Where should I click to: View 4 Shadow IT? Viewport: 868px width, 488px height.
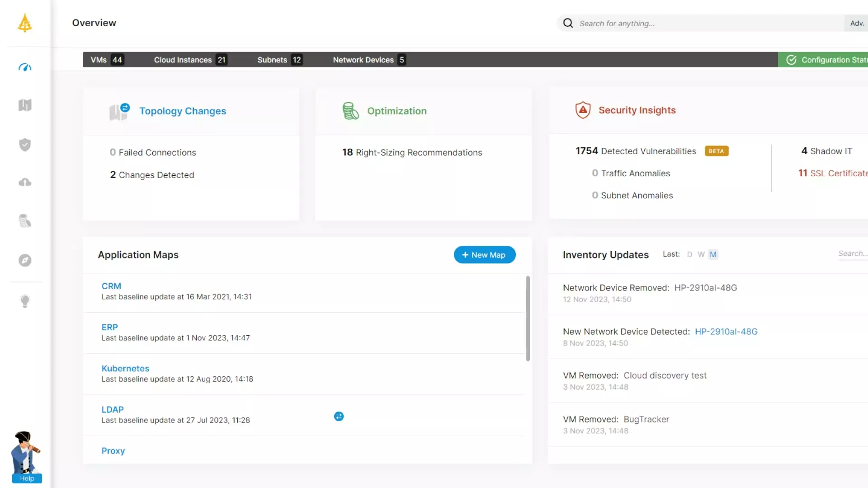(826, 151)
